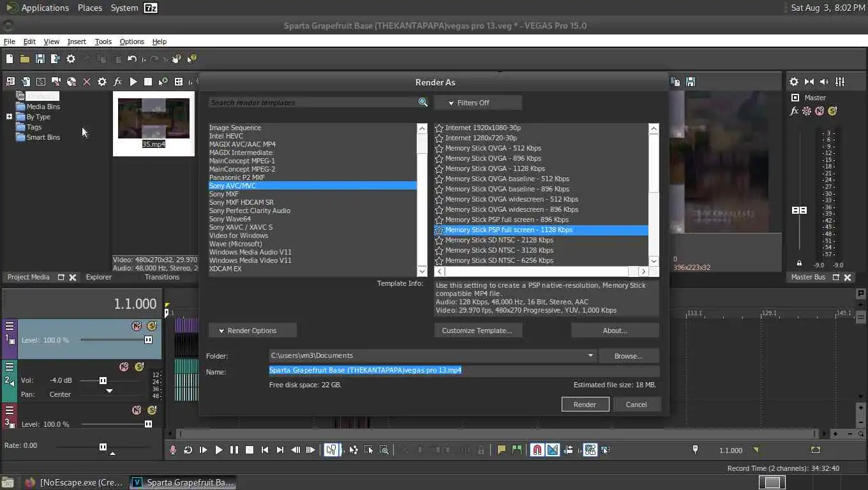The height and width of the screenshot is (490, 868).
Task: Click Cancel in the Render As dialog
Action: 636,405
